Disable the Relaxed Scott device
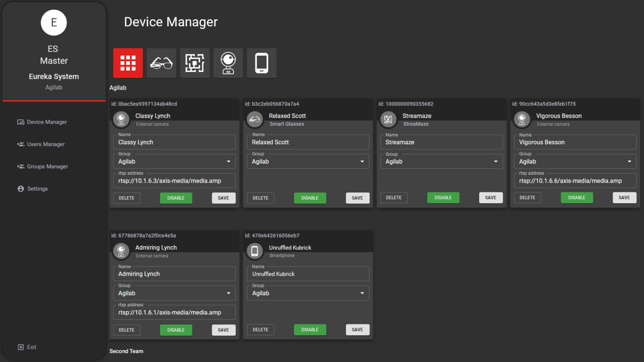 pos(310,198)
